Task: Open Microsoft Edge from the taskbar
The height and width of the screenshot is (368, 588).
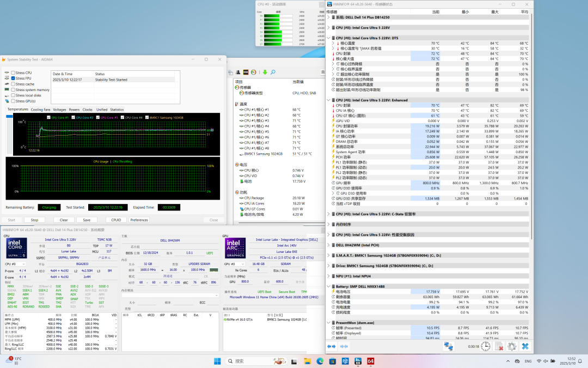Action: (320, 361)
